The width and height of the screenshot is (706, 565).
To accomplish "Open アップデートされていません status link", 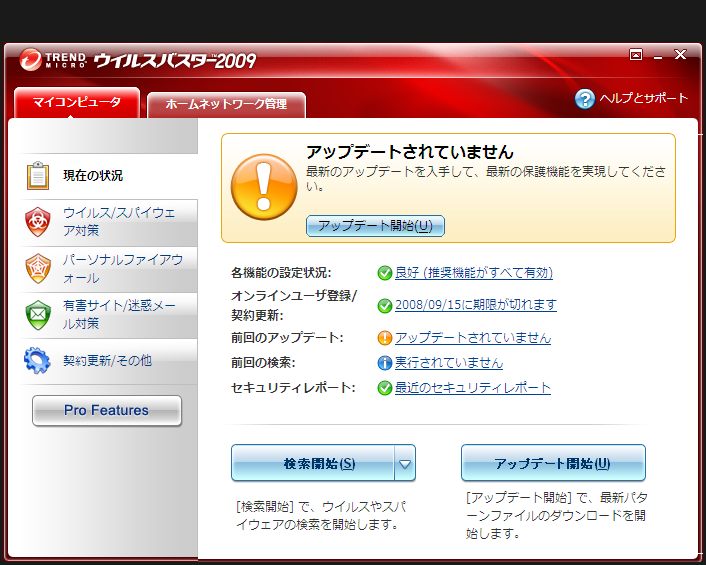I will point(473,338).
